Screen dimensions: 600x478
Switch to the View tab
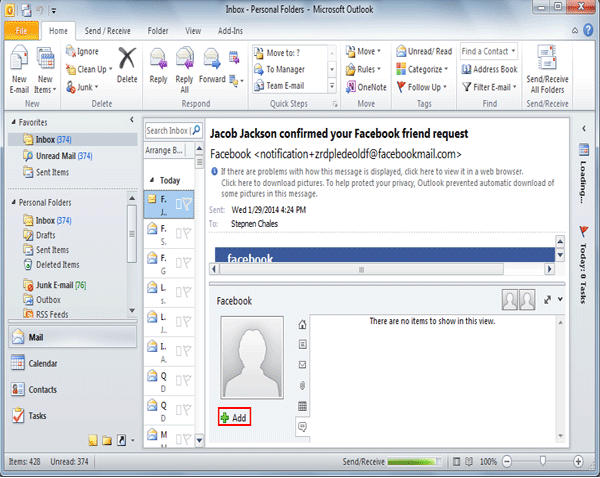tap(193, 31)
